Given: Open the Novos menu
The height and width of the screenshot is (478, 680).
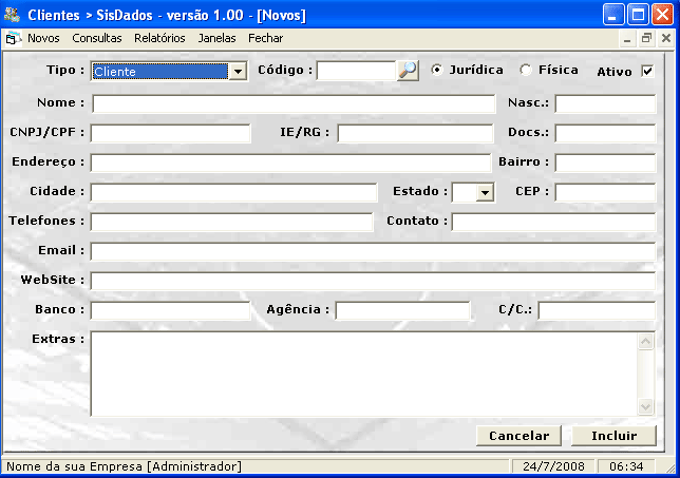Looking at the screenshot, I should (43, 39).
